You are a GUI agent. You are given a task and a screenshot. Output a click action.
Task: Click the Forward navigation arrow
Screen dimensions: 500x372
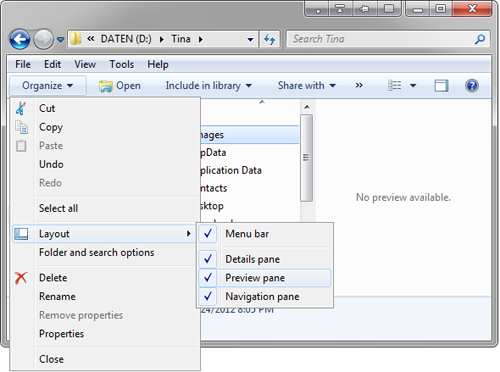[x=43, y=39]
